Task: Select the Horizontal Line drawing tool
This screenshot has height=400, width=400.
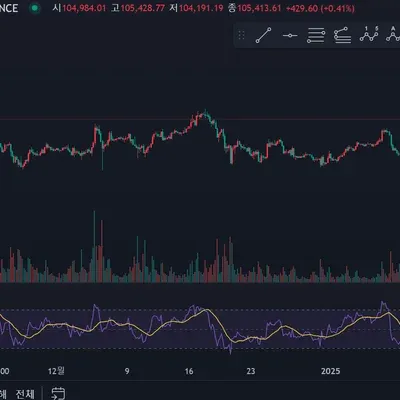Action: point(290,35)
